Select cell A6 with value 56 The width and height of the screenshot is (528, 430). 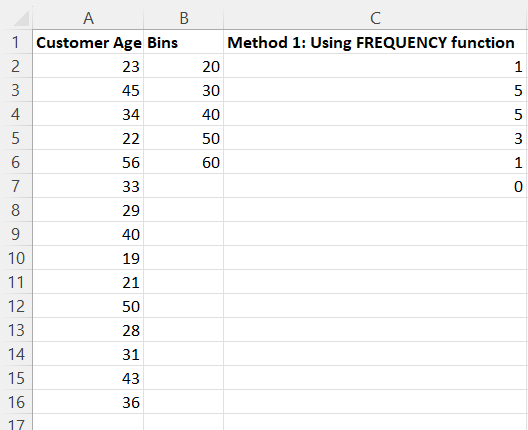tap(88, 162)
